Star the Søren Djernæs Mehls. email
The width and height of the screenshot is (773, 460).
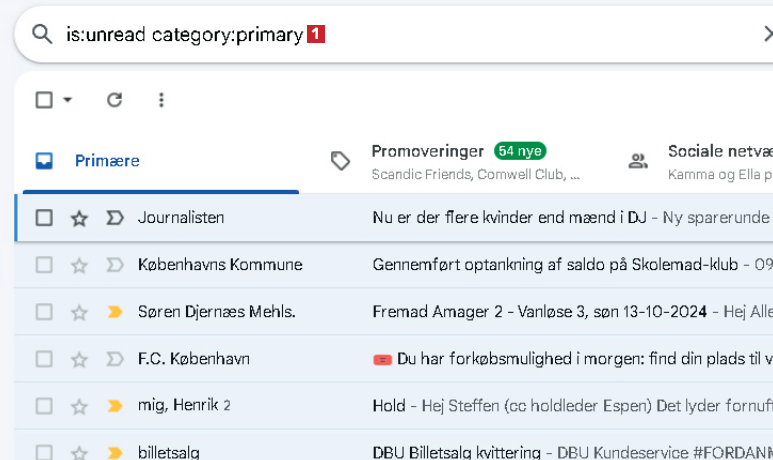point(79,312)
